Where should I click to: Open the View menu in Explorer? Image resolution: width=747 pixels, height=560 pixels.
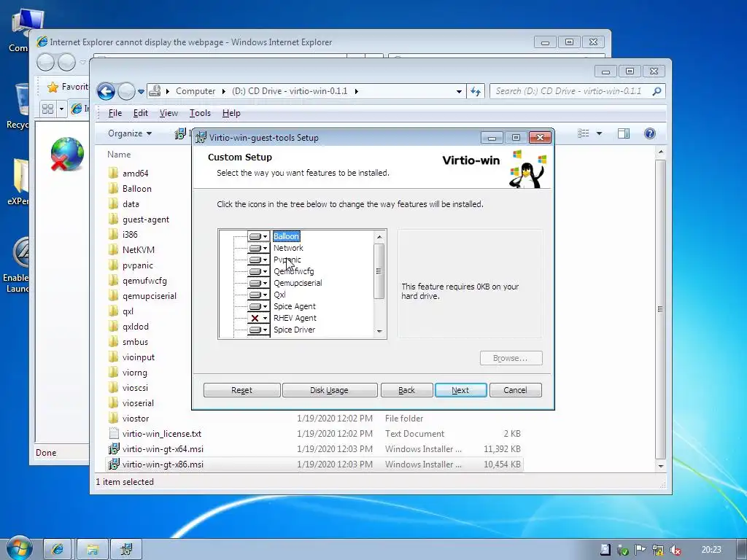(x=169, y=113)
